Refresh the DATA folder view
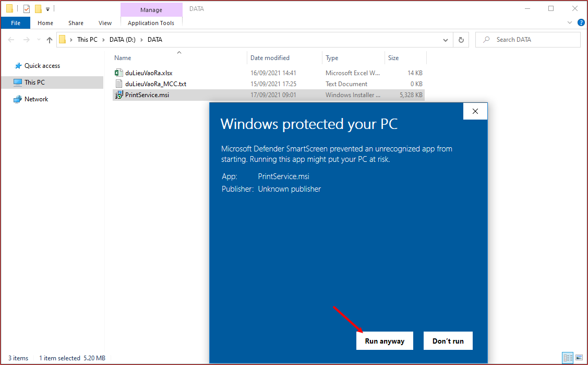 (461, 40)
